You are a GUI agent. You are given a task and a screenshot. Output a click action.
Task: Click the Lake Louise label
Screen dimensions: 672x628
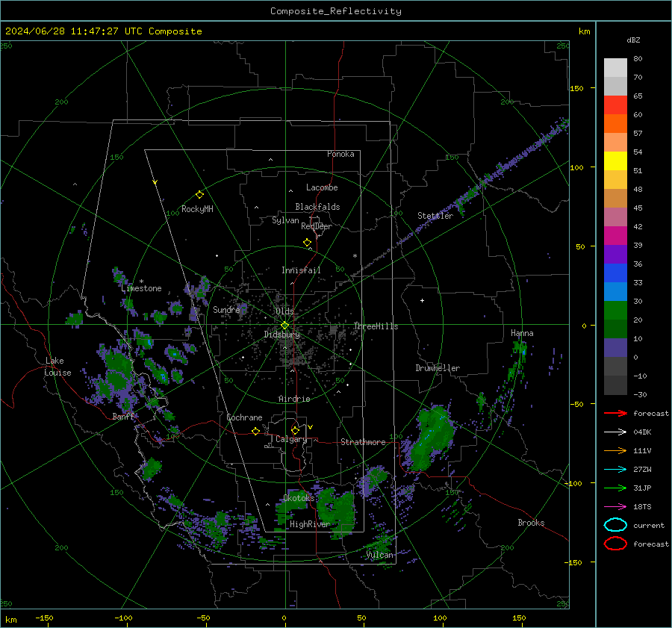pyautogui.click(x=57, y=367)
